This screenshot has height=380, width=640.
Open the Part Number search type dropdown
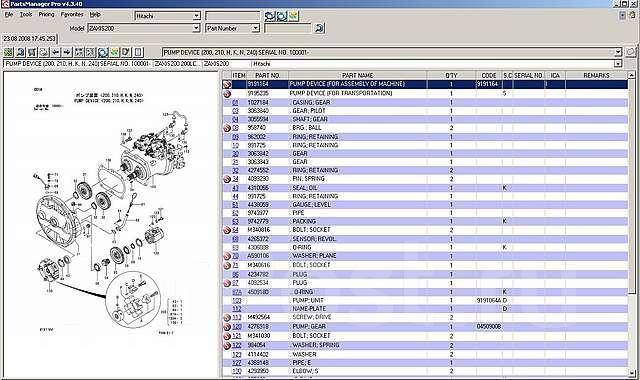click(x=256, y=28)
